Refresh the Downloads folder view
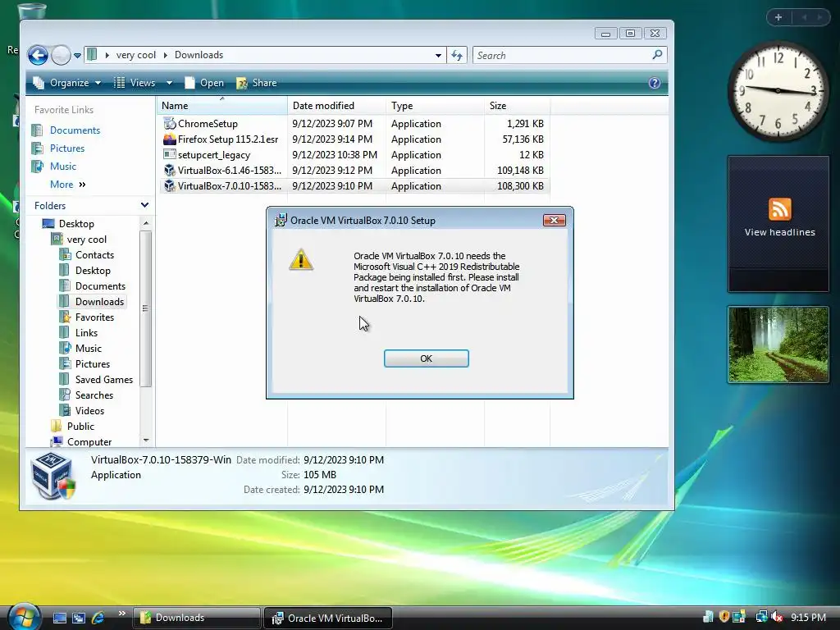840x630 pixels. 457,55
